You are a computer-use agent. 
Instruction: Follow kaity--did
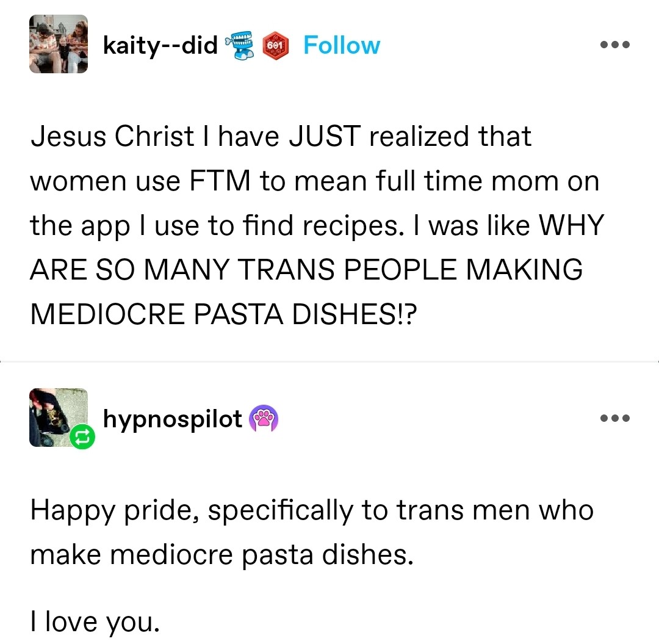pyautogui.click(x=341, y=45)
